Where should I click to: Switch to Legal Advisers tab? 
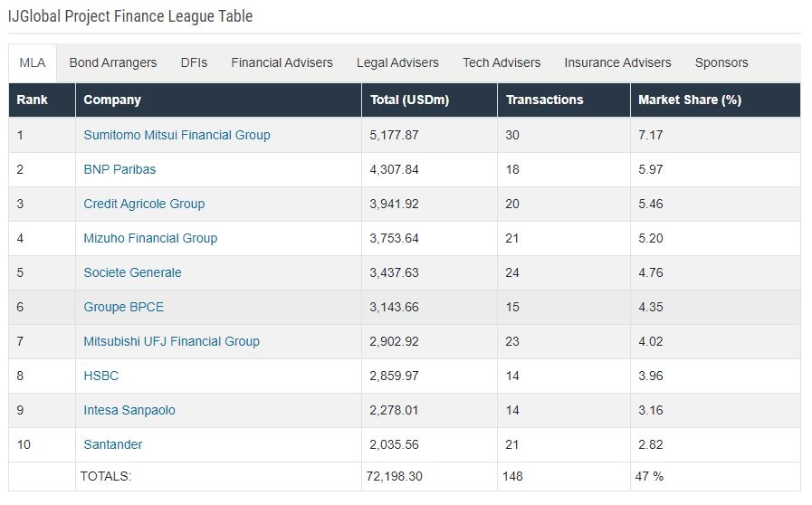click(397, 62)
